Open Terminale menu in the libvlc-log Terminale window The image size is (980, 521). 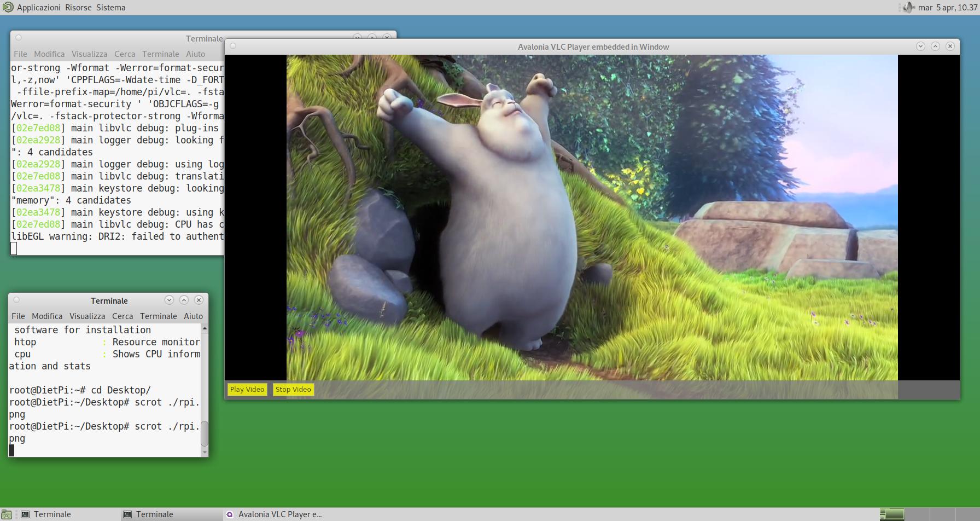pos(161,54)
